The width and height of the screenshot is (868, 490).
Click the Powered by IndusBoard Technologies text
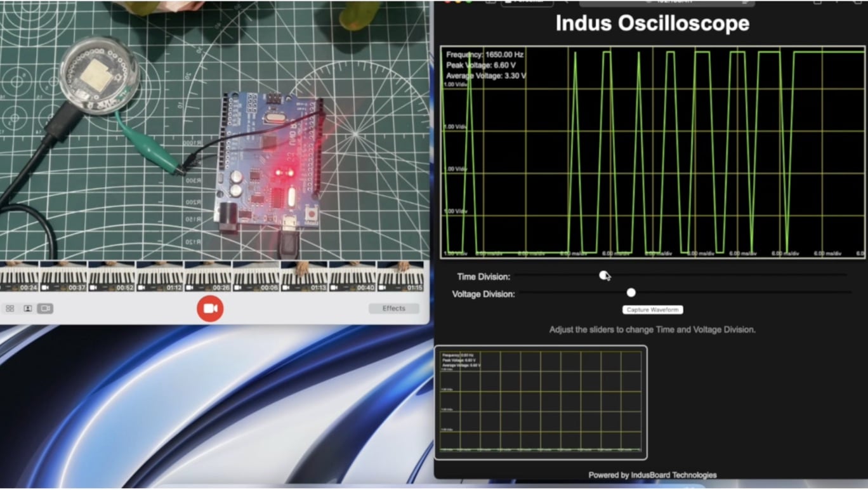pos(652,474)
